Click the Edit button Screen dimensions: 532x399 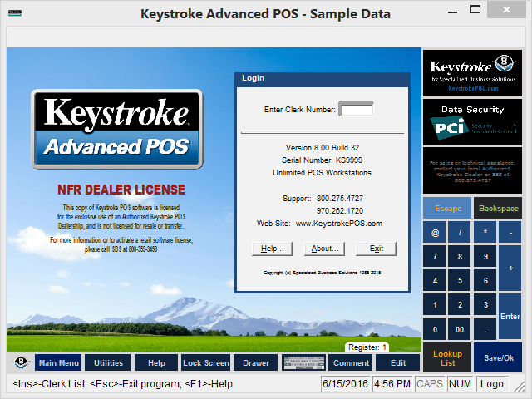[397, 362]
